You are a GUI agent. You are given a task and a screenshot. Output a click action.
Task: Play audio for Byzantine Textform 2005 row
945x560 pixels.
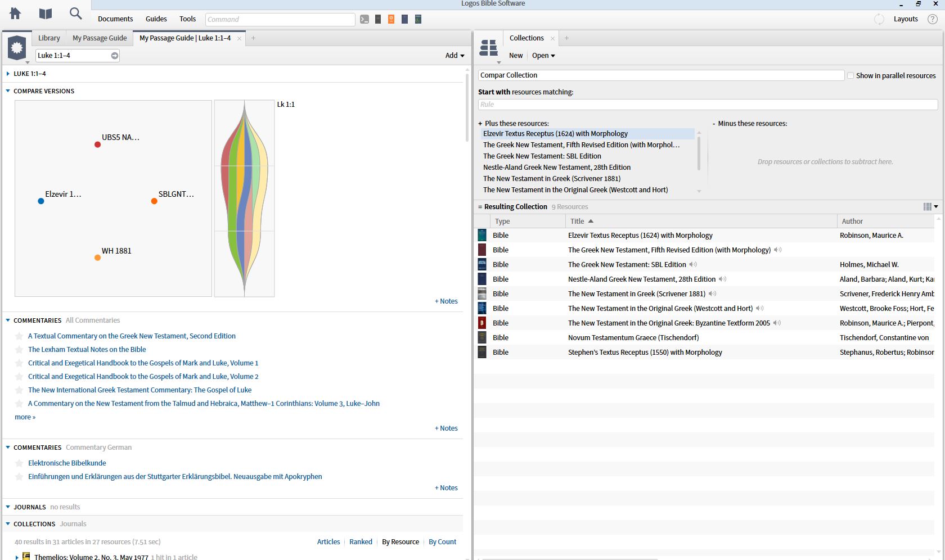[777, 323]
